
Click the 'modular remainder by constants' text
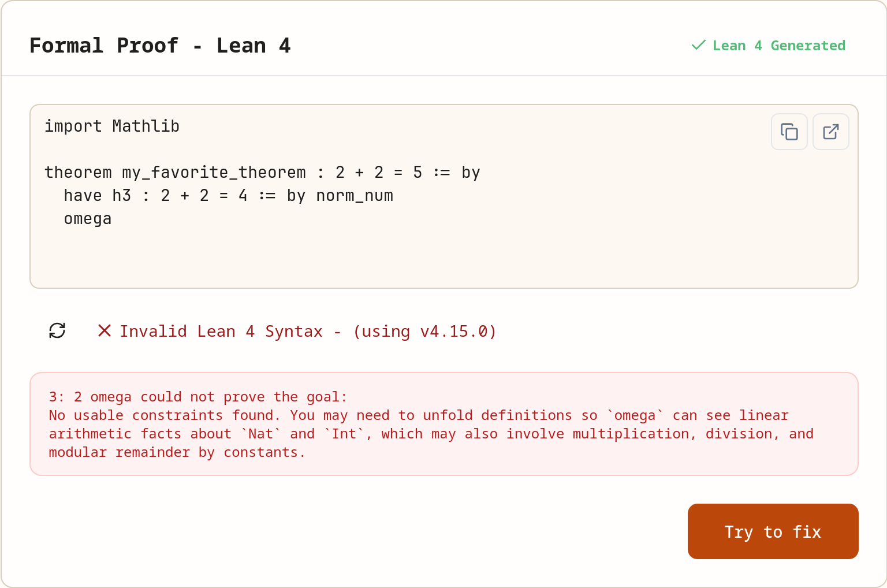point(177,452)
